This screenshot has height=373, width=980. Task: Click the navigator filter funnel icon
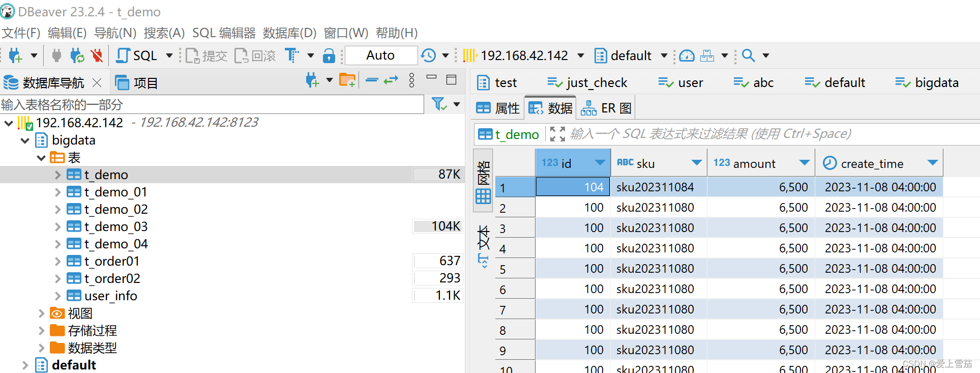pyautogui.click(x=439, y=104)
